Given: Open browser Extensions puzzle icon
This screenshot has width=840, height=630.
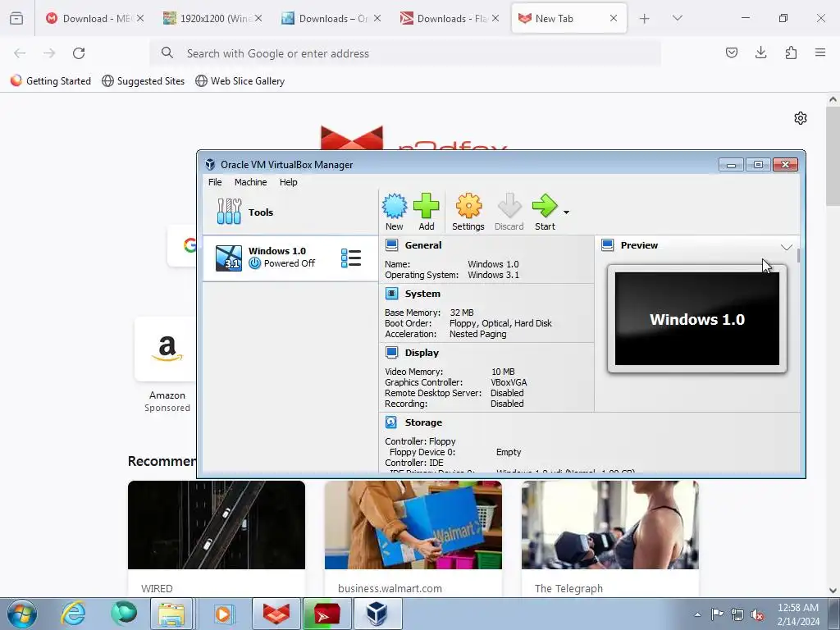Looking at the screenshot, I should [x=791, y=52].
